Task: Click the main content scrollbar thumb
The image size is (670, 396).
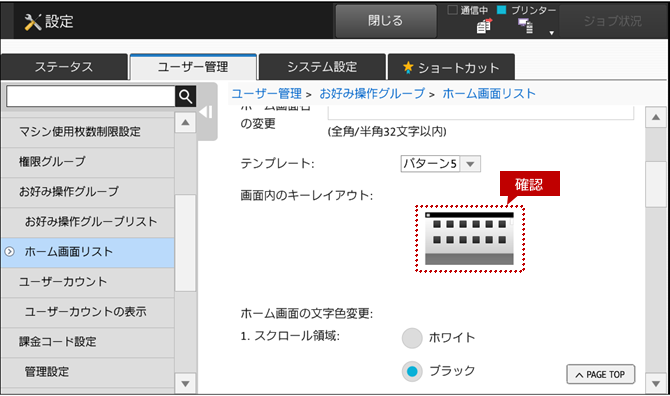Action: pos(656,184)
